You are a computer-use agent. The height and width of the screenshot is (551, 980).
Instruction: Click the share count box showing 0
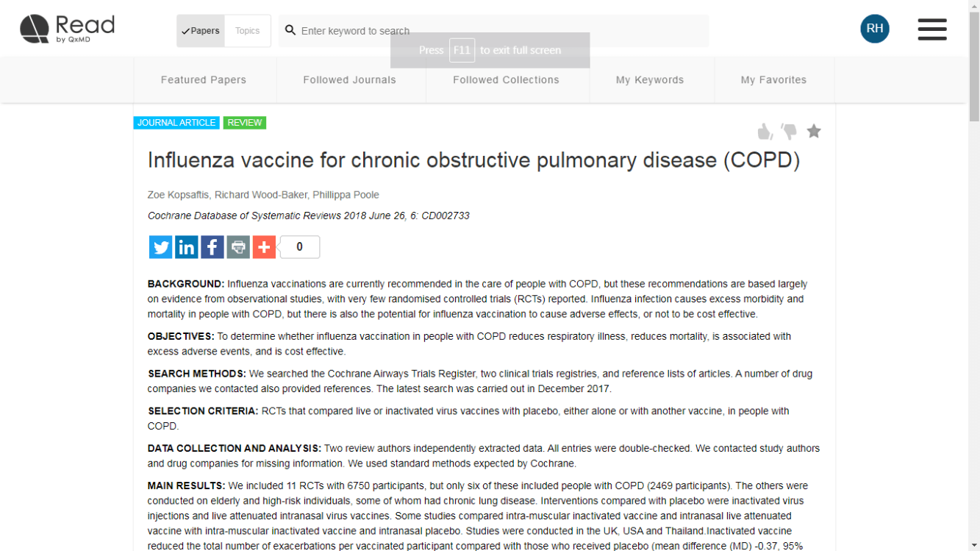point(299,247)
